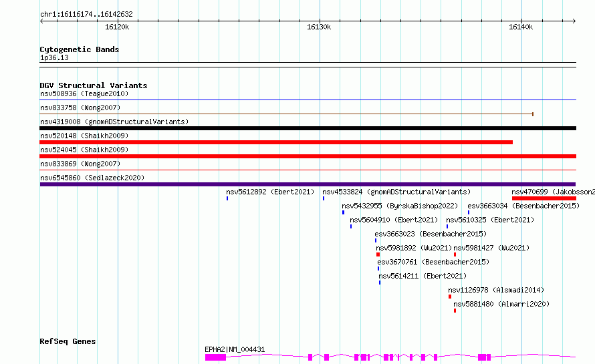
Task: Click the nsv1126978 (Alsmadi2014) label
Action: click(496, 290)
